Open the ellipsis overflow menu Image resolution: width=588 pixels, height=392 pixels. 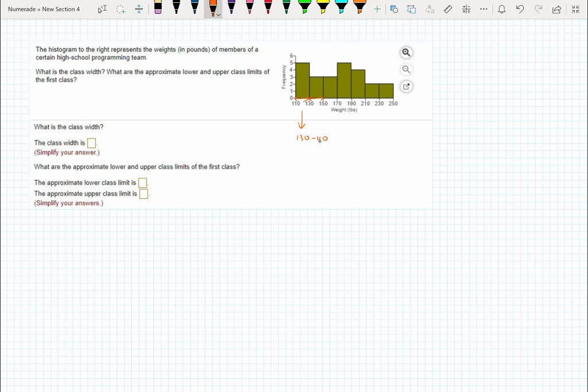(x=483, y=9)
